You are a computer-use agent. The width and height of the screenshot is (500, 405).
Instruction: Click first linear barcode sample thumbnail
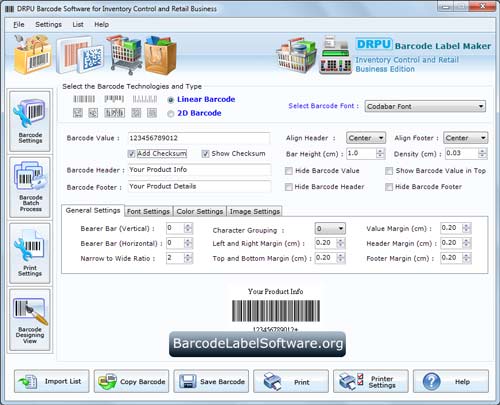point(84,99)
